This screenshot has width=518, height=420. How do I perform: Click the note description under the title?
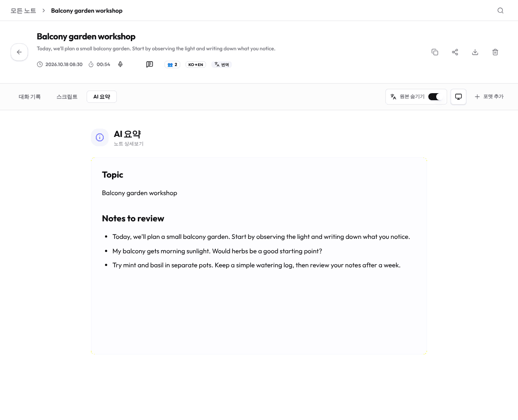coord(156,49)
